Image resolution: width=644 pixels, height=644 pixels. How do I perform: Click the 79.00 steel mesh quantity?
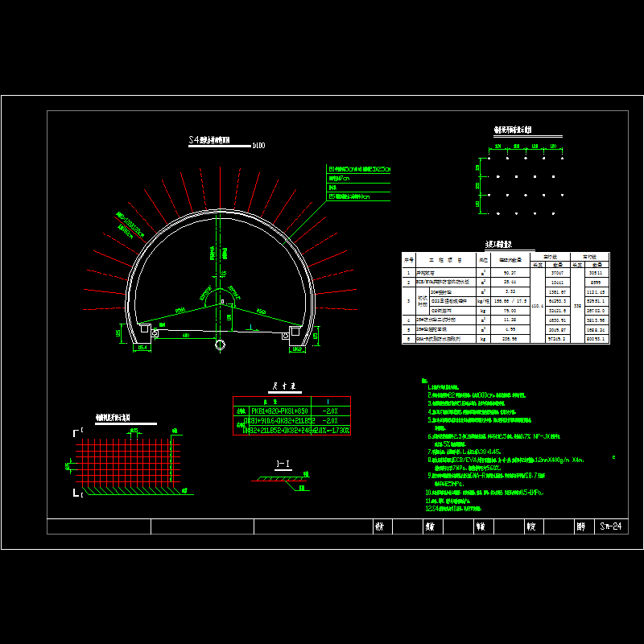pos(510,311)
